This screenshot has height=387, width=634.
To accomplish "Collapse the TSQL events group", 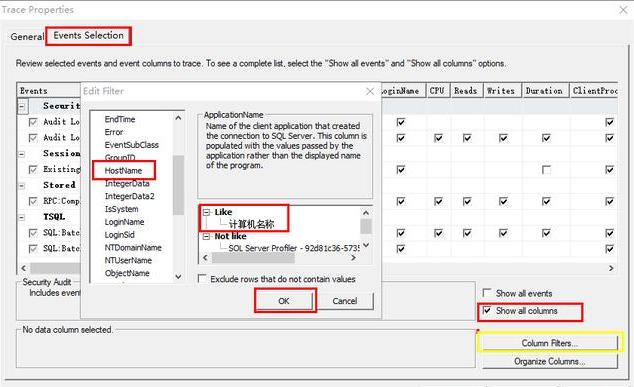I will pyautogui.click(x=22, y=217).
